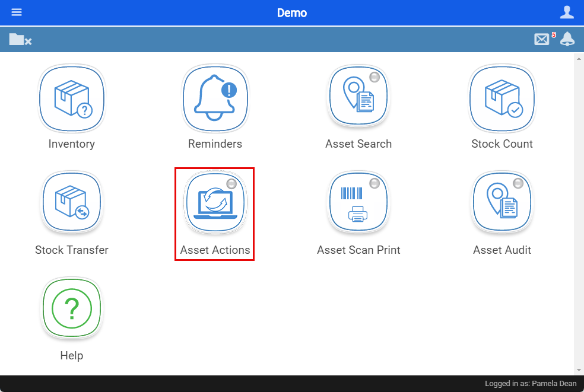Open the Reminders tile

[215, 98]
